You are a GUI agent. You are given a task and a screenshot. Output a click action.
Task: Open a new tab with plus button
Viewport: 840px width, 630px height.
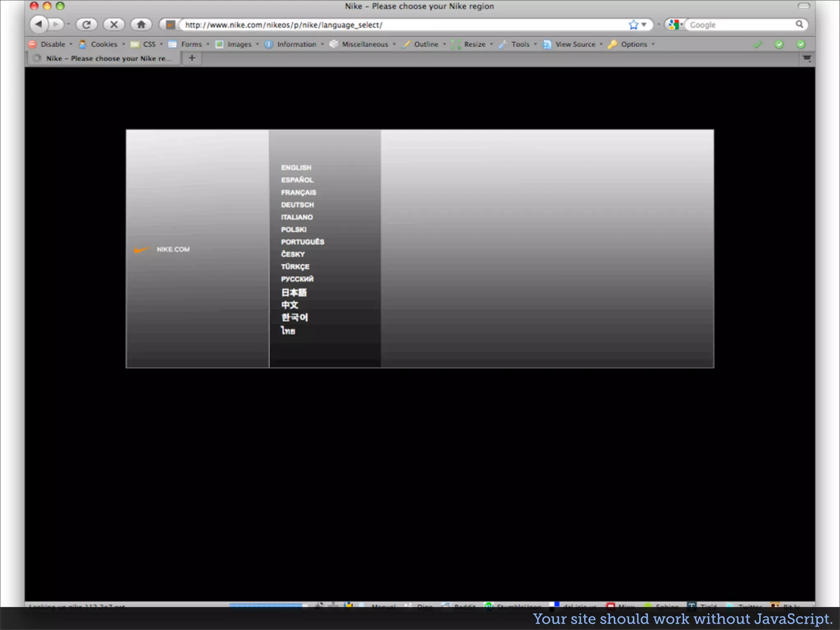coord(192,58)
